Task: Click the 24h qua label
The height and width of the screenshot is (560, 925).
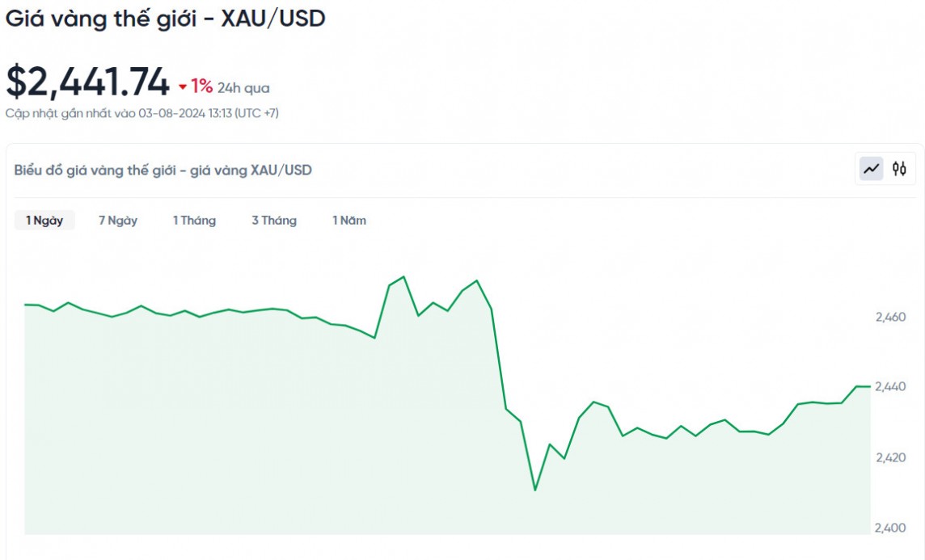Action: click(x=243, y=88)
